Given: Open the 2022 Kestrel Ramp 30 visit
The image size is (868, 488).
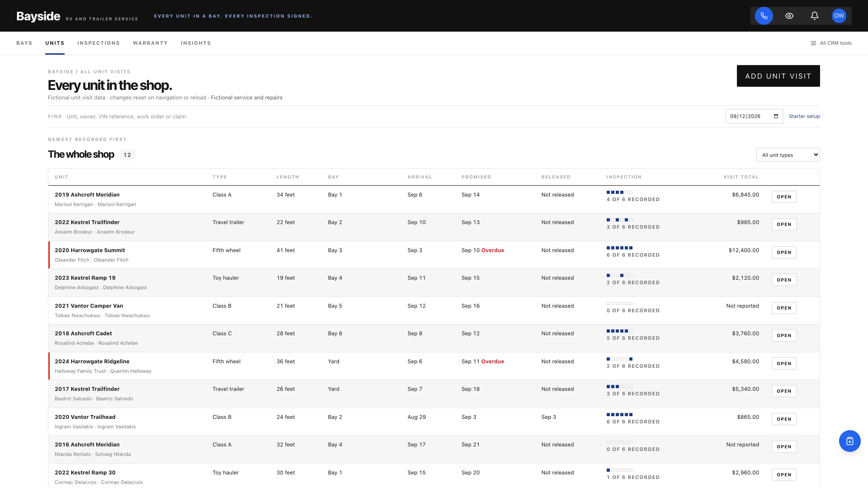Looking at the screenshot, I should (x=784, y=474).
